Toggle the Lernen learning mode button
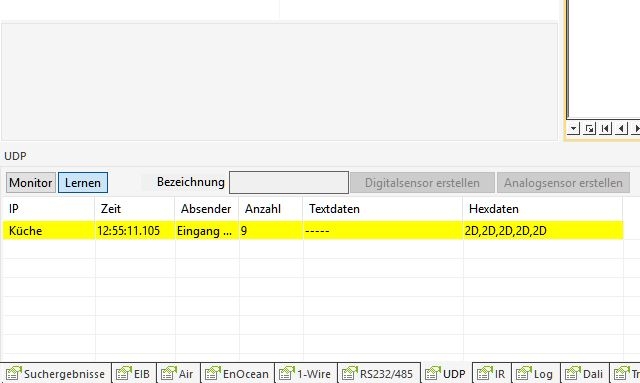640x383 pixels. [x=83, y=183]
